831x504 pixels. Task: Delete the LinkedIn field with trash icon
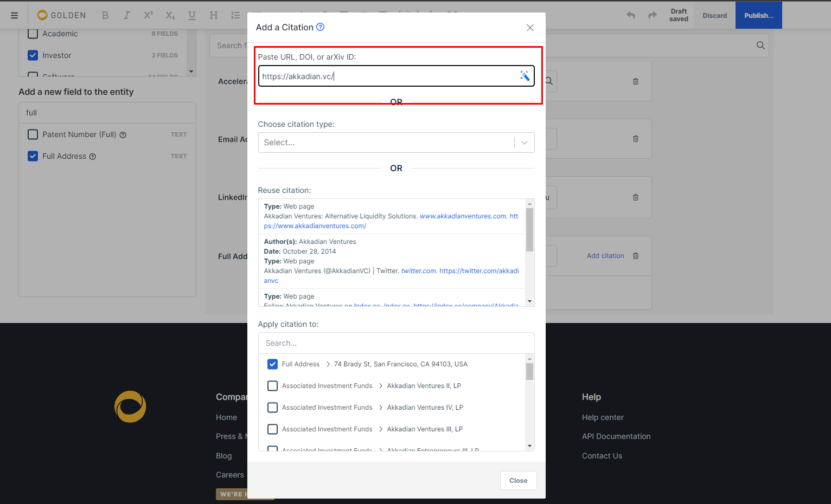pyautogui.click(x=636, y=197)
